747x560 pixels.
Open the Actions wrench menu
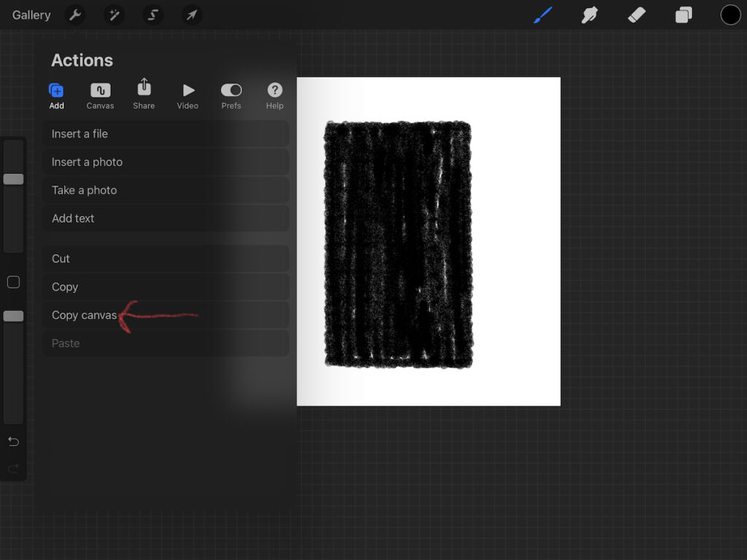coord(74,15)
